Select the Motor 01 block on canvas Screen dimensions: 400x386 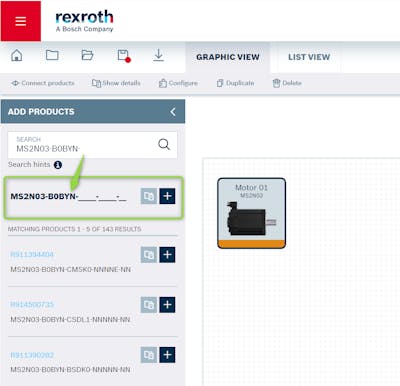(252, 213)
